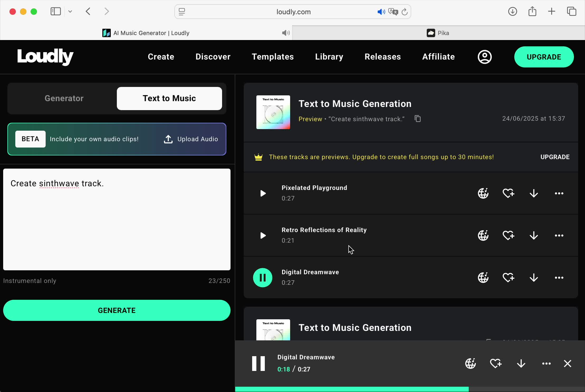The height and width of the screenshot is (392, 585).
Task: Open the Templates navigation menu
Action: tap(272, 57)
